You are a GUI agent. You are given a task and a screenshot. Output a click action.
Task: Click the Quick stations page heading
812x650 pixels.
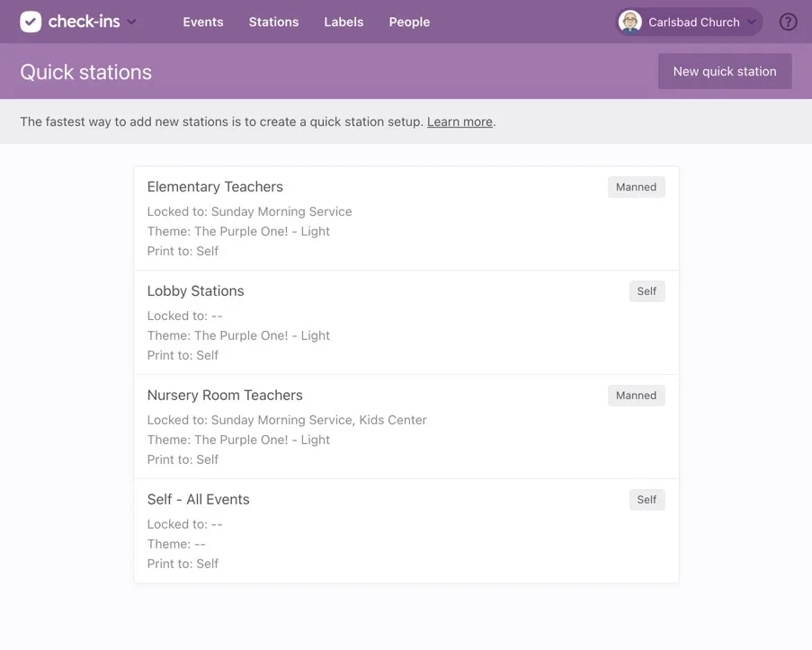click(x=85, y=72)
